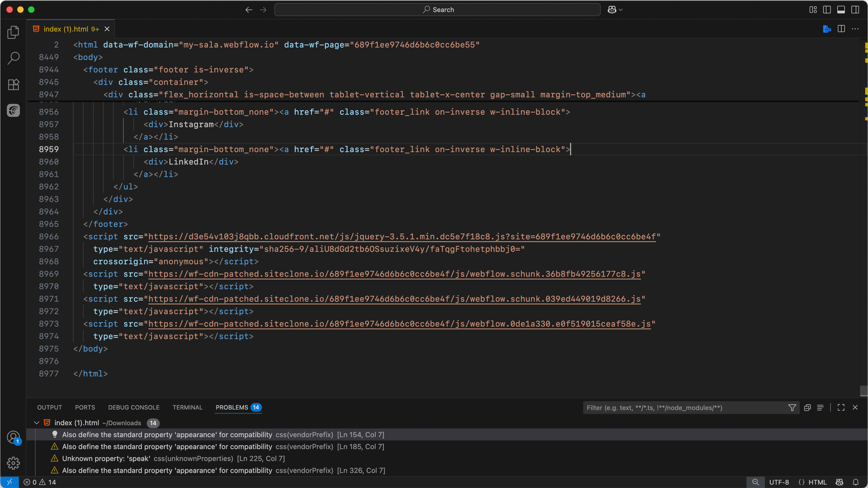Open the problems filter options menu
This screenshot has height=488, width=868.
(792, 408)
